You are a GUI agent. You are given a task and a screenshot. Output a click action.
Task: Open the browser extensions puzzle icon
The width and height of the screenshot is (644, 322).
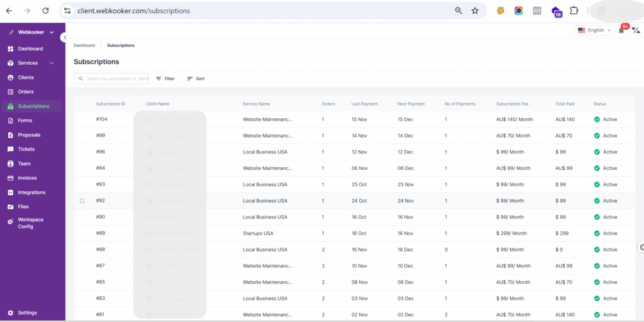click(x=574, y=11)
